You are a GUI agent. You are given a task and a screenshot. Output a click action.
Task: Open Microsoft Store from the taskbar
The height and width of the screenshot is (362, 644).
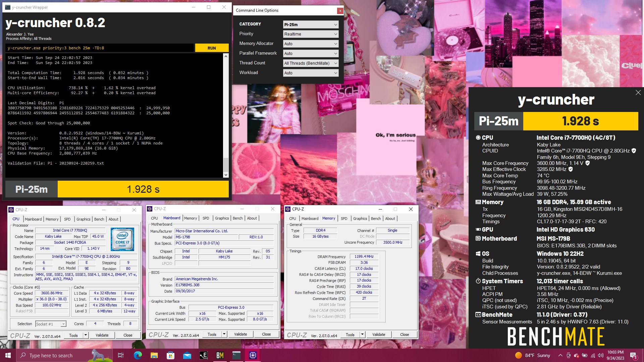[170, 355]
